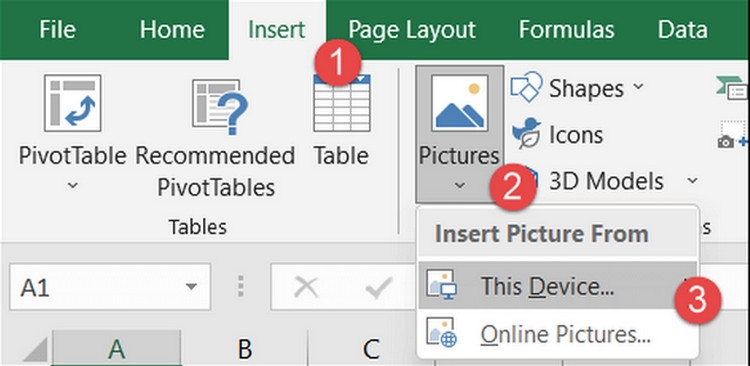Select column A header
750x366 pixels.
coord(116,348)
